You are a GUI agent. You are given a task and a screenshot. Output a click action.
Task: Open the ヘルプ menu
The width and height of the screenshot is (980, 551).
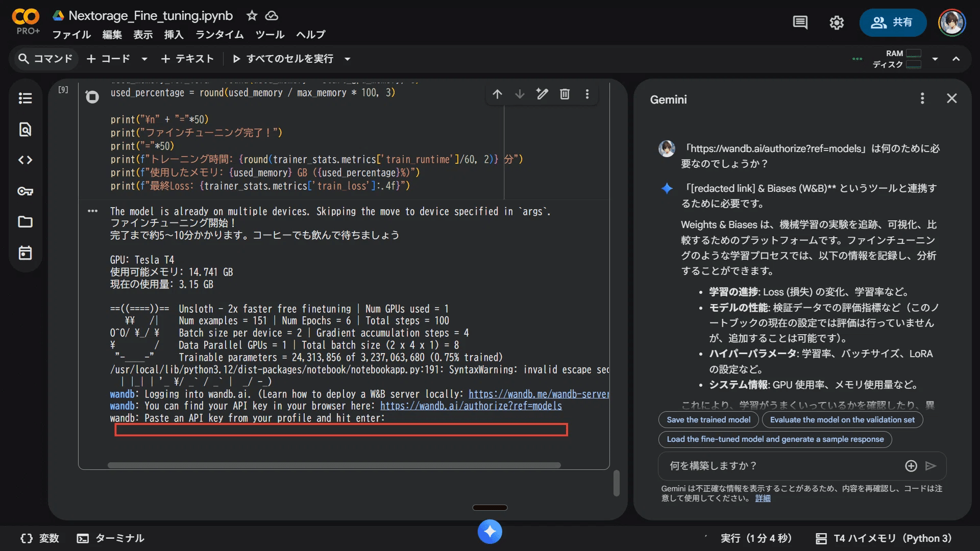pos(311,35)
